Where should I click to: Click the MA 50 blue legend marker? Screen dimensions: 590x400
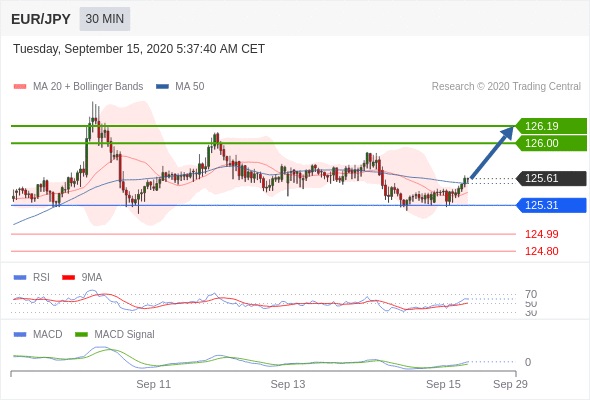pyautogui.click(x=162, y=87)
